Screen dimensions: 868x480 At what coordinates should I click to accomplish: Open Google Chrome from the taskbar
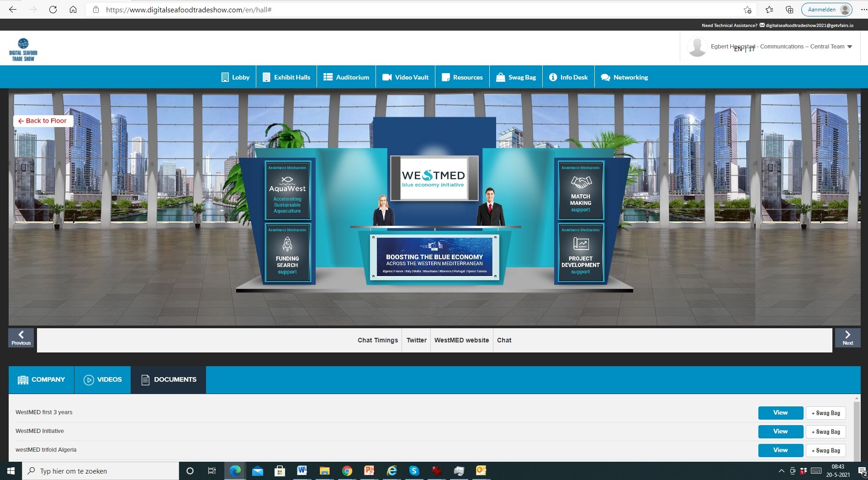tap(347, 471)
